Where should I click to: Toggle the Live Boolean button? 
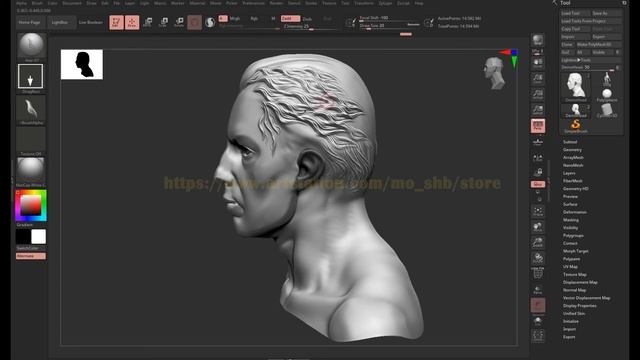pyautogui.click(x=91, y=22)
